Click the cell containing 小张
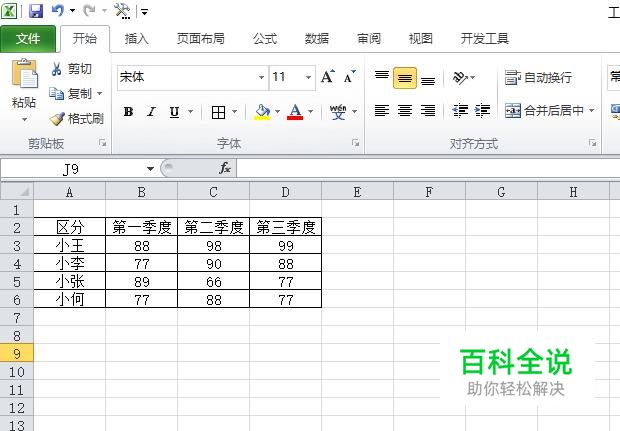Image resolution: width=620 pixels, height=431 pixels. (70, 282)
